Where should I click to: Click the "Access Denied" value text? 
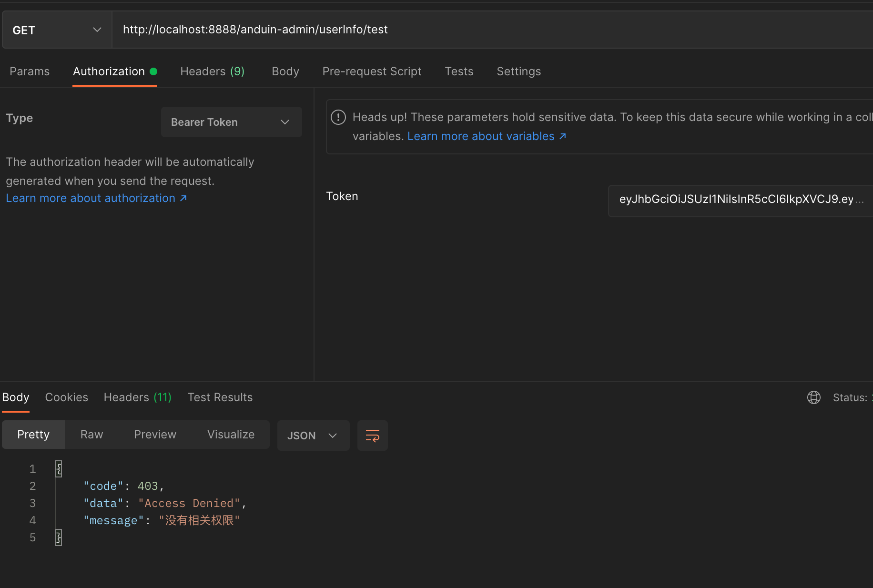point(189,503)
